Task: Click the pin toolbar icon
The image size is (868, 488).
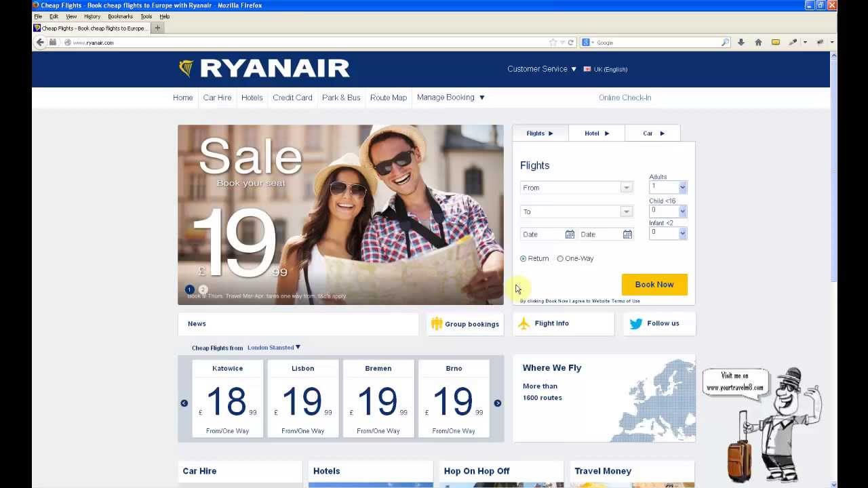Action: pos(820,42)
